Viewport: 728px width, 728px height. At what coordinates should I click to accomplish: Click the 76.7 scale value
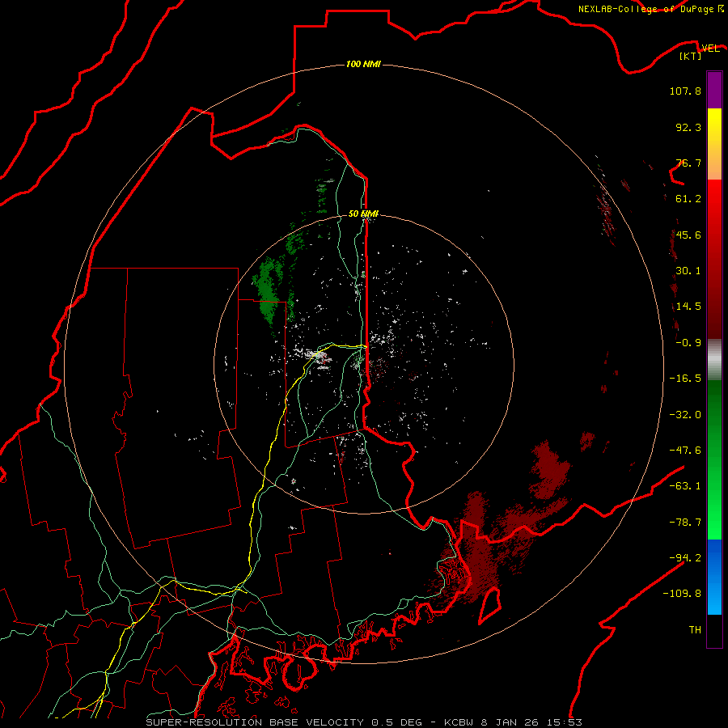click(688, 163)
